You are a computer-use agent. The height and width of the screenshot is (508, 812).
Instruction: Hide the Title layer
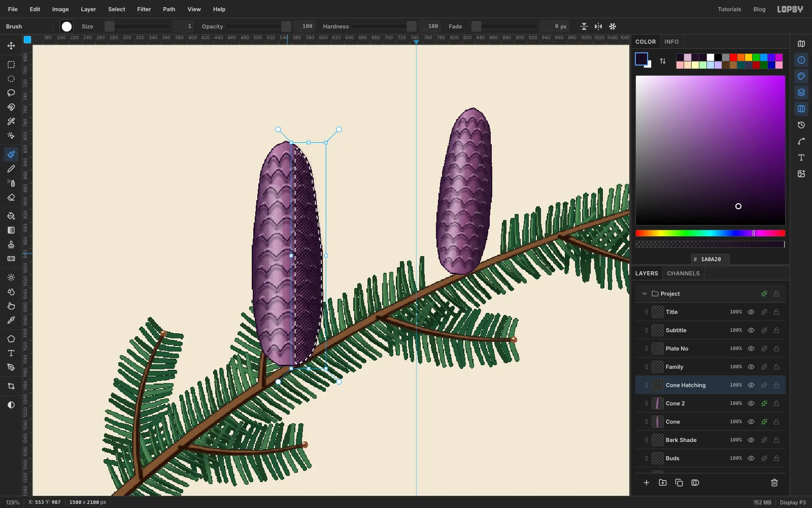tap(751, 312)
